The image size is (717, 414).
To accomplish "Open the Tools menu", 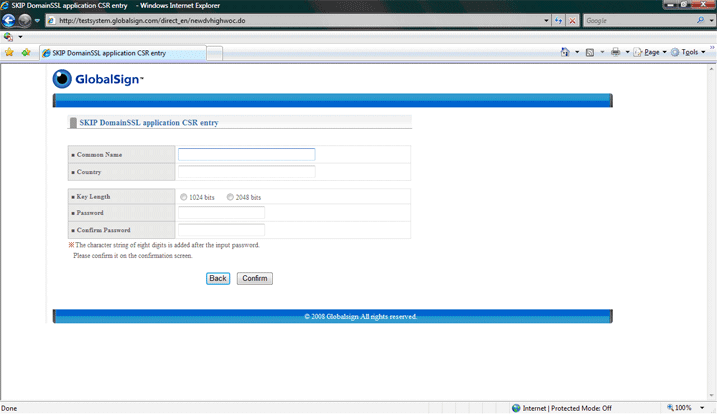I will coord(688,52).
